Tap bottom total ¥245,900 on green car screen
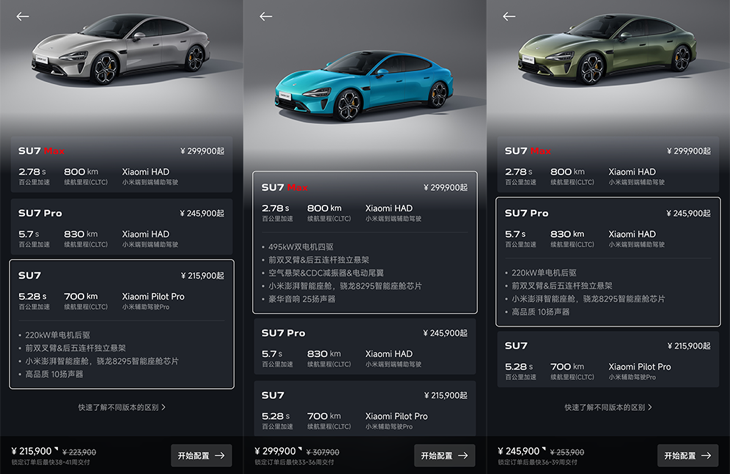 coord(518,451)
